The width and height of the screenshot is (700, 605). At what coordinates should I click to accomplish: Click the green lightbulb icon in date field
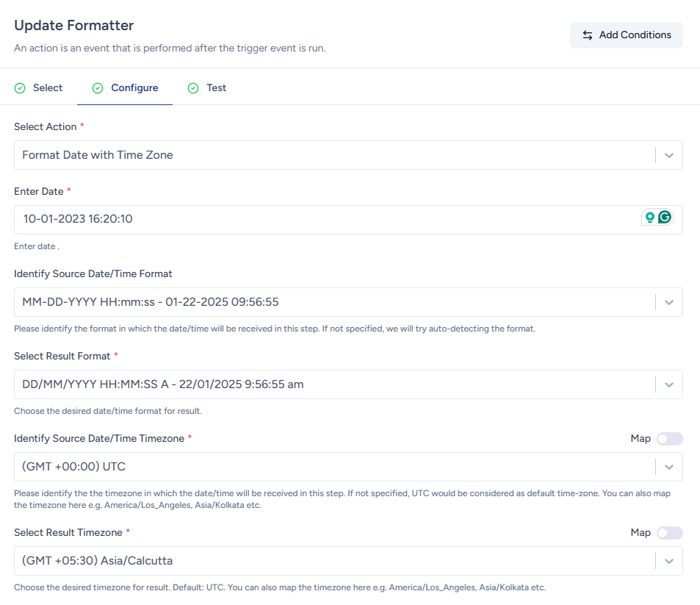(x=649, y=218)
